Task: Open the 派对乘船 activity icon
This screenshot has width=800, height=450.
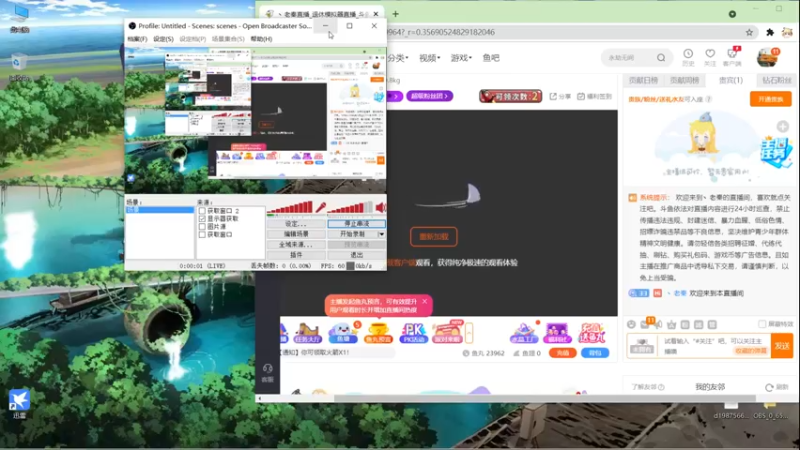Action: pyautogui.click(x=447, y=333)
